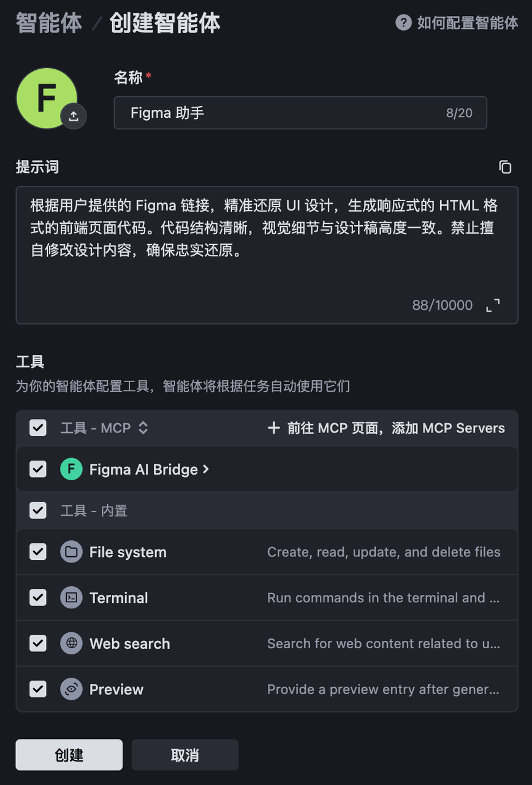Go to 智能体 breadcrumb

coord(48,23)
